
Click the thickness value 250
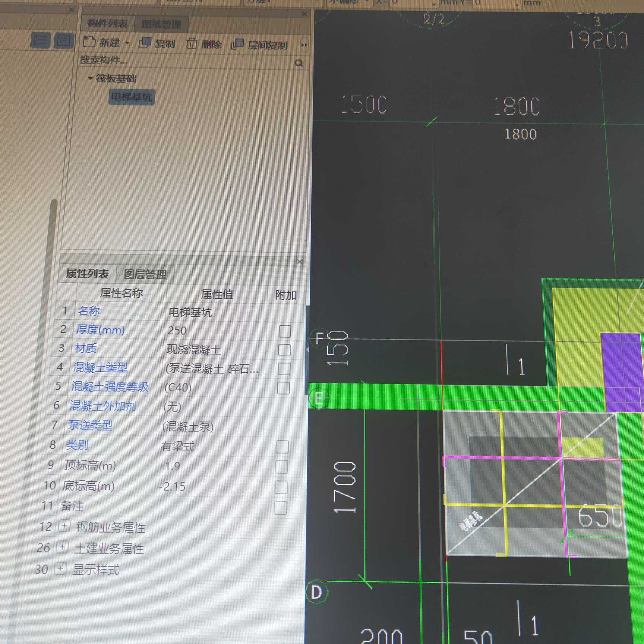(x=177, y=331)
